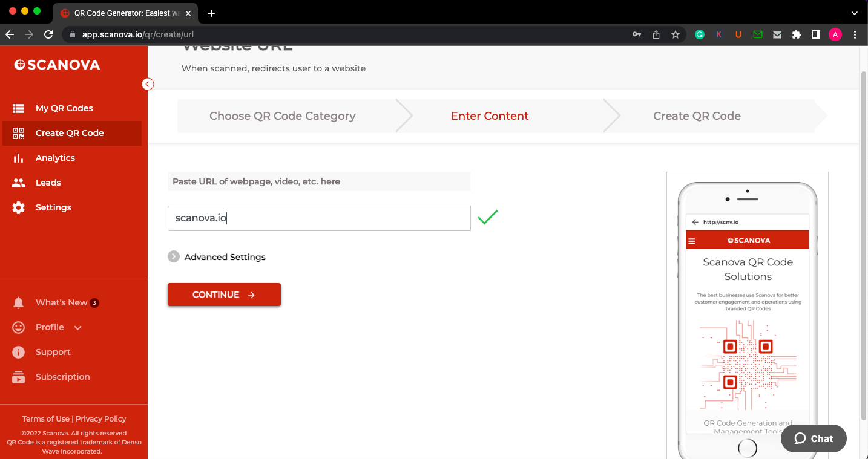Bookmark the page with star icon
Viewport: 868px width, 459px height.
[x=676, y=34]
